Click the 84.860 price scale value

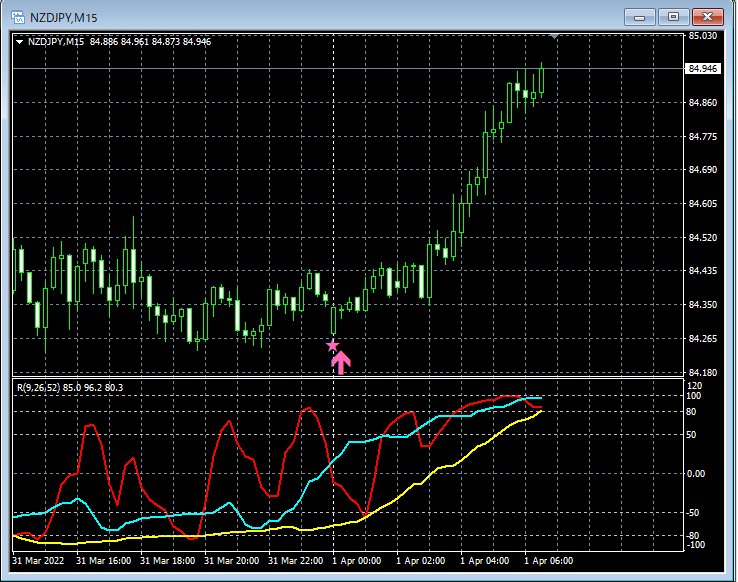[703, 103]
